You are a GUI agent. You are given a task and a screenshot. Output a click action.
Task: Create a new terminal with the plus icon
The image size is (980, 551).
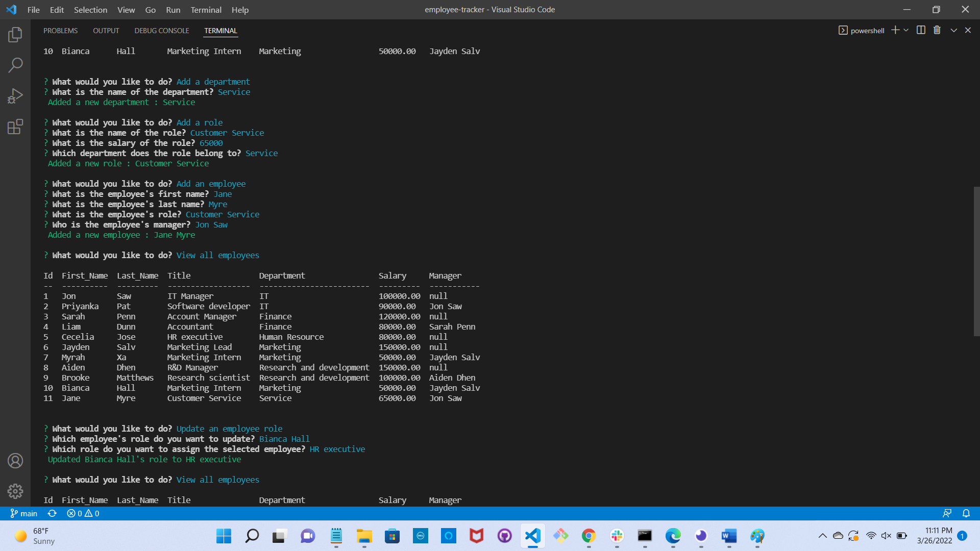[x=895, y=30]
